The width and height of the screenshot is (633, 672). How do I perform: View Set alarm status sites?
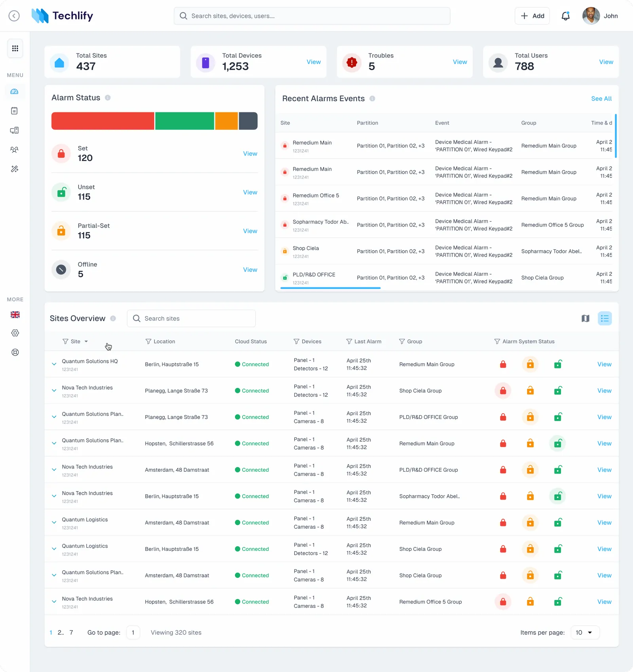(x=250, y=154)
